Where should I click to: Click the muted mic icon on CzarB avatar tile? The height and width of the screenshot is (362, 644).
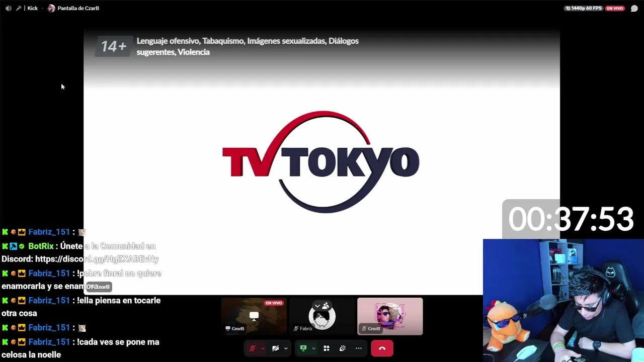pos(364,328)
